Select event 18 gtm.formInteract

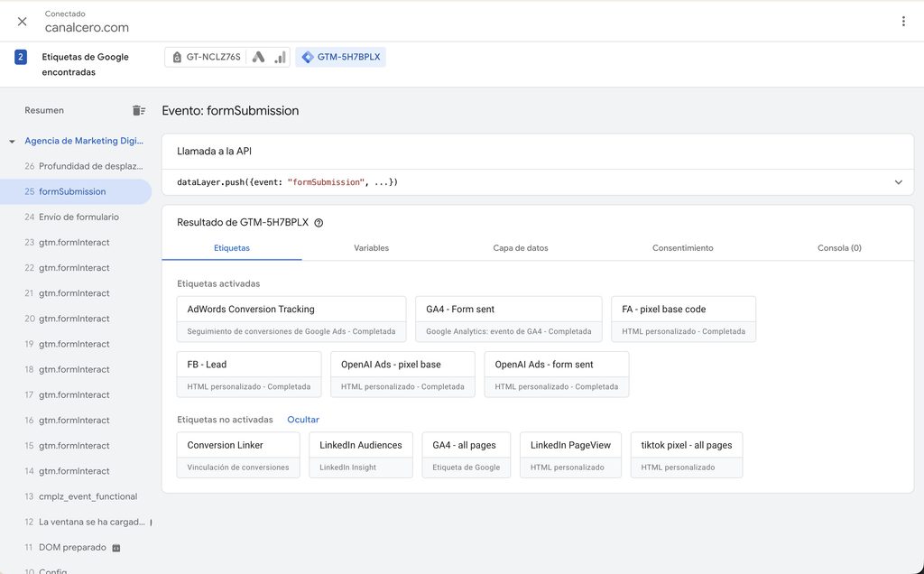tap(76, 369)
